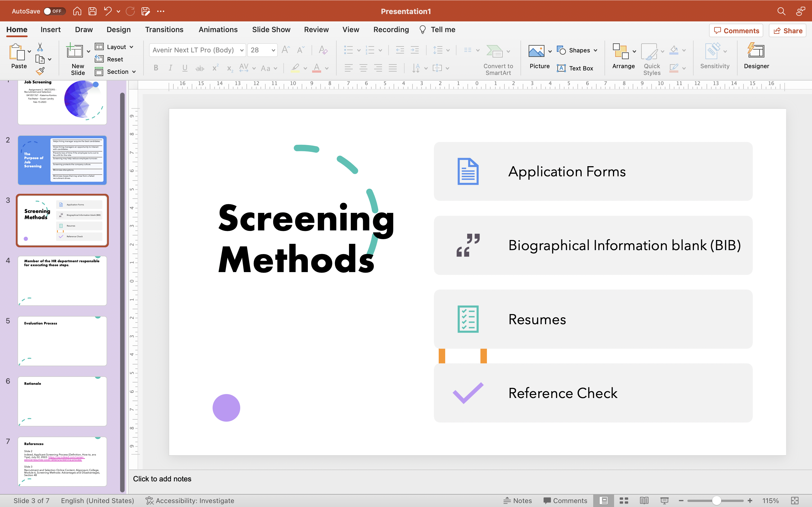Switch to the Transitions tab
Image resolution: width=812 pixels, height=507 pixels.
[x=164, y=30]
